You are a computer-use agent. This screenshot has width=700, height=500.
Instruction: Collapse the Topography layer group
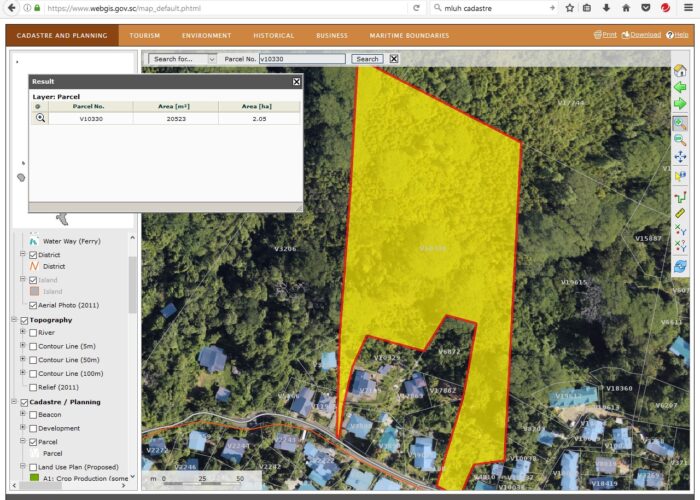[x=15, y=320]
